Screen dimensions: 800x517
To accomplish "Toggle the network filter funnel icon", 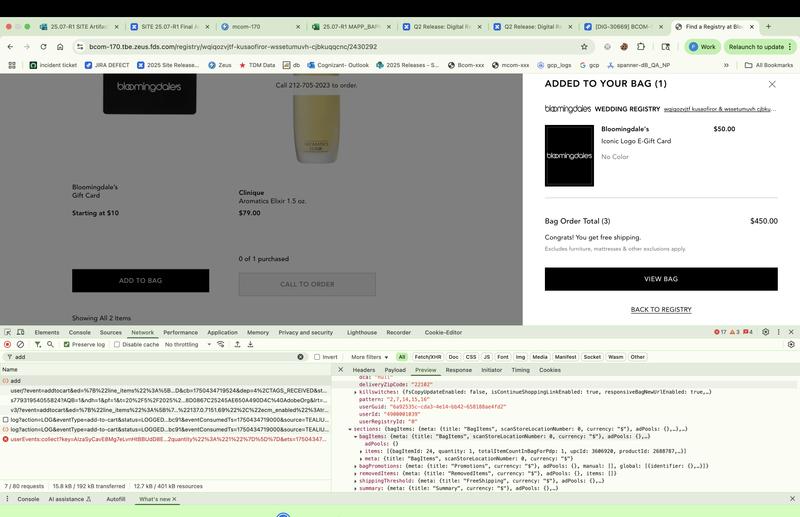I will click(37, 344).
